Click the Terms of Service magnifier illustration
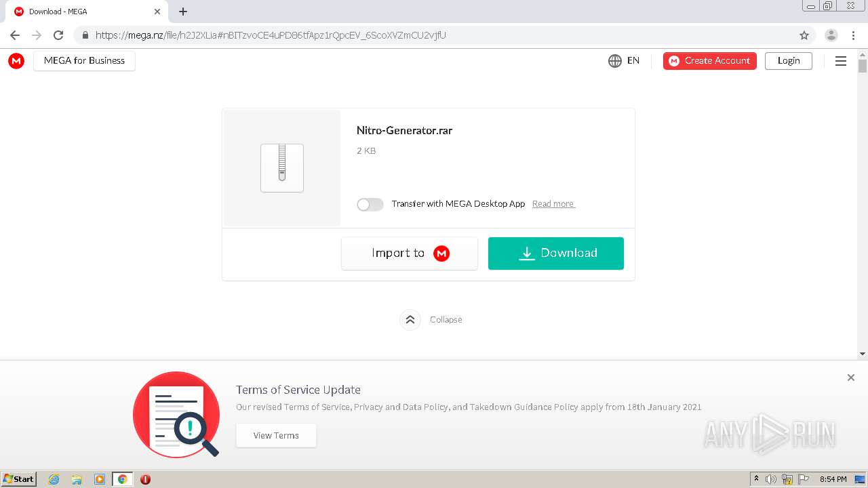The image size is (868, 488). click(x=176, y=414)
